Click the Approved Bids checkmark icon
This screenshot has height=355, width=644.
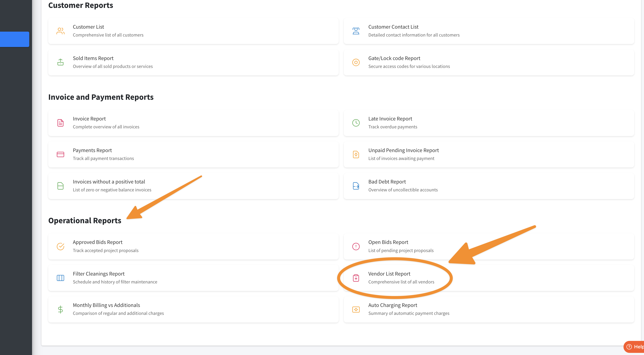60,246
